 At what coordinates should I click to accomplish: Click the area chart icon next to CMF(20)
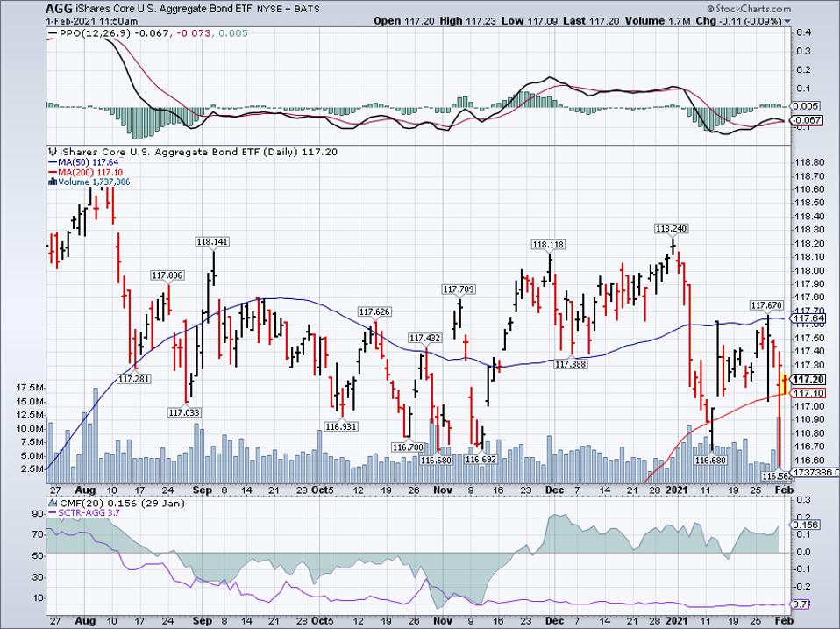(53, 503)
